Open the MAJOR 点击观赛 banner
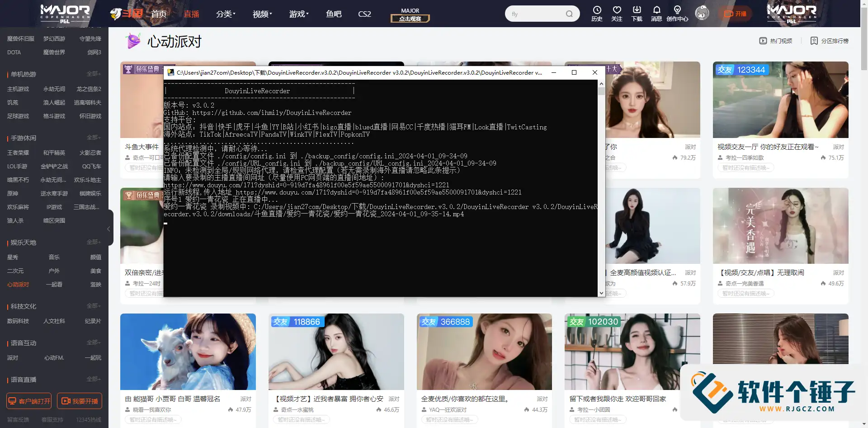The width and height of the screenshot is (868, 428). pyautogui.click(x=410, y=15)
